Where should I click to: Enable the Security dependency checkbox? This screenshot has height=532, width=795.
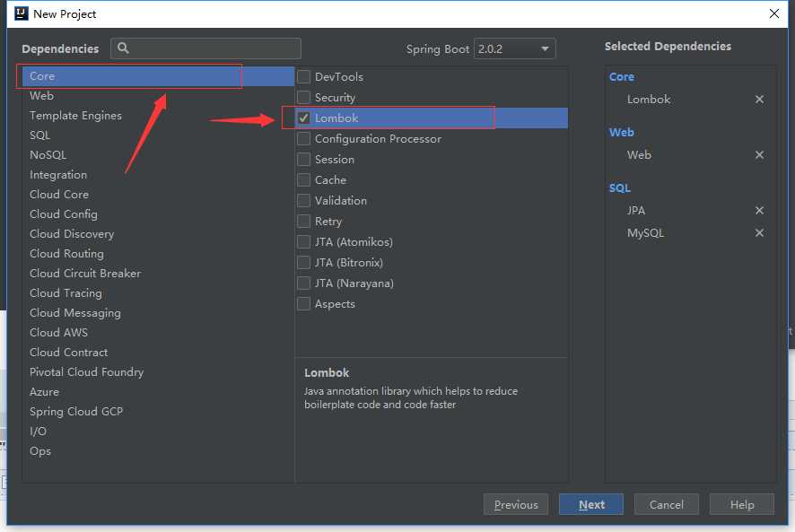tap(303, 97)
